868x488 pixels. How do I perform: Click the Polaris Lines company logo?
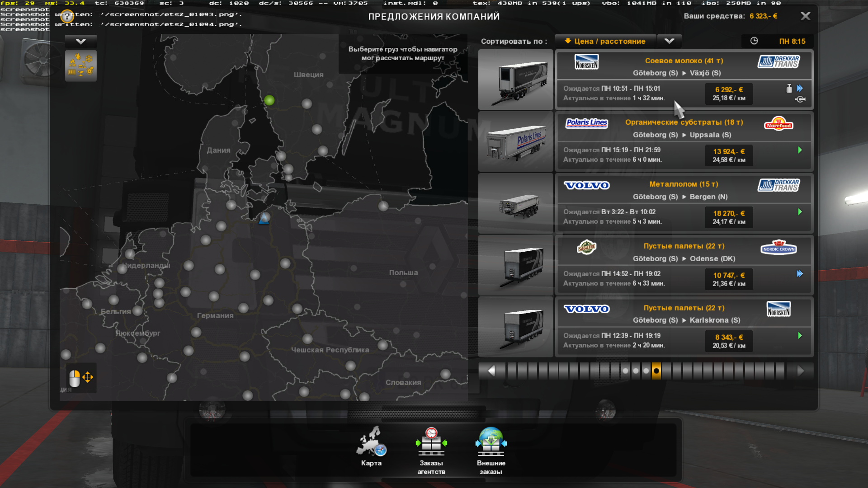pyautogui.click(x=587, y=123)
